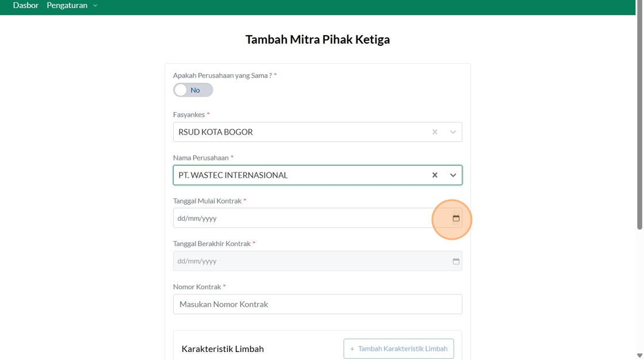Open calendar picker for Tanggal Mulai Kontrak
644x360 pixels.
tap(456, 218)
